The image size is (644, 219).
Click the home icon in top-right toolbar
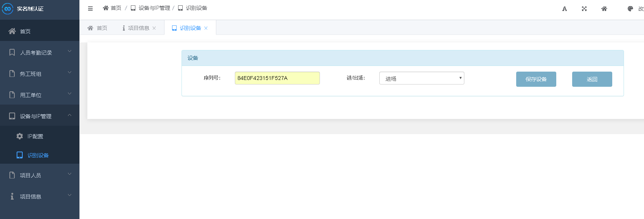[604, 9]
